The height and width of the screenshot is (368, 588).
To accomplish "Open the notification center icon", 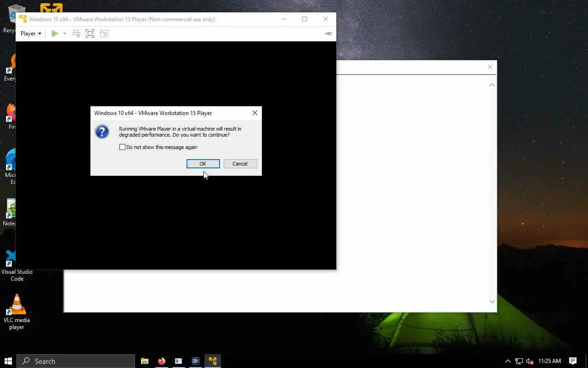I will point(573,361).
